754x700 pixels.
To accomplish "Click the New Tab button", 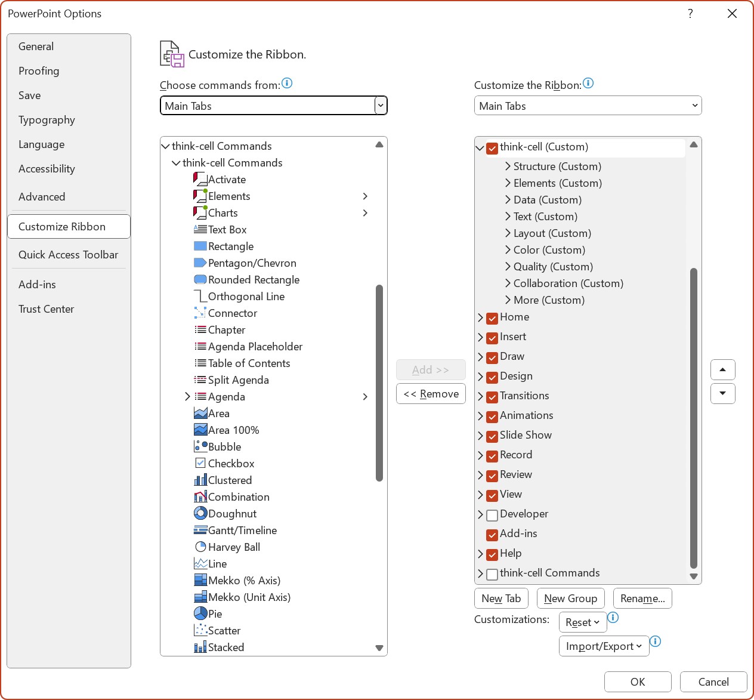I will 501,598.
